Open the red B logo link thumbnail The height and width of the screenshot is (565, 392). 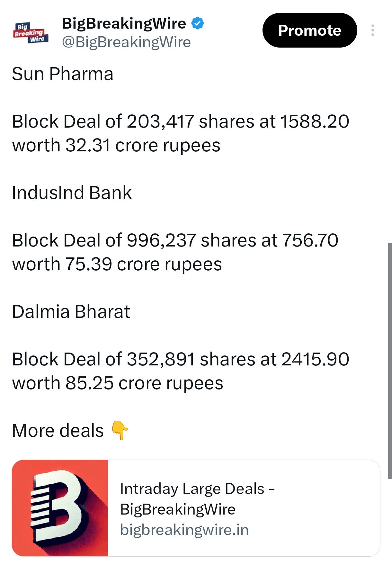[60, 508]
